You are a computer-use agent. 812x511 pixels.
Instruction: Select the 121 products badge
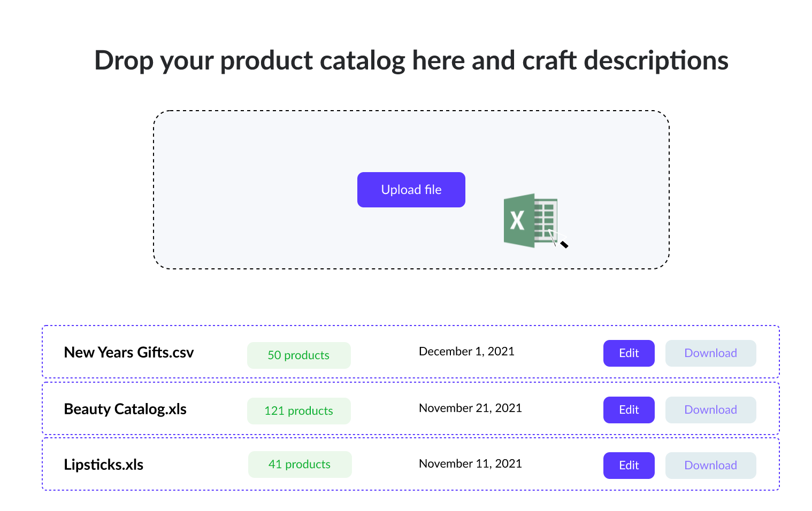[298, 411]
